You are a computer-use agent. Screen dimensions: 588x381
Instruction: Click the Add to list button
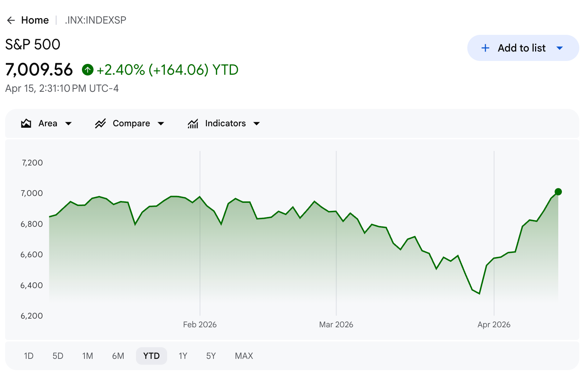[x=521, y=48]
